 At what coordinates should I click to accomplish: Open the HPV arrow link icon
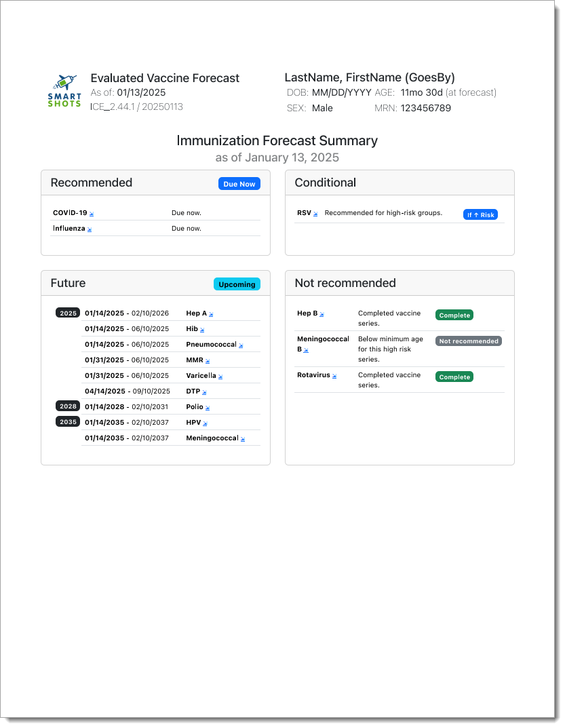206,423
